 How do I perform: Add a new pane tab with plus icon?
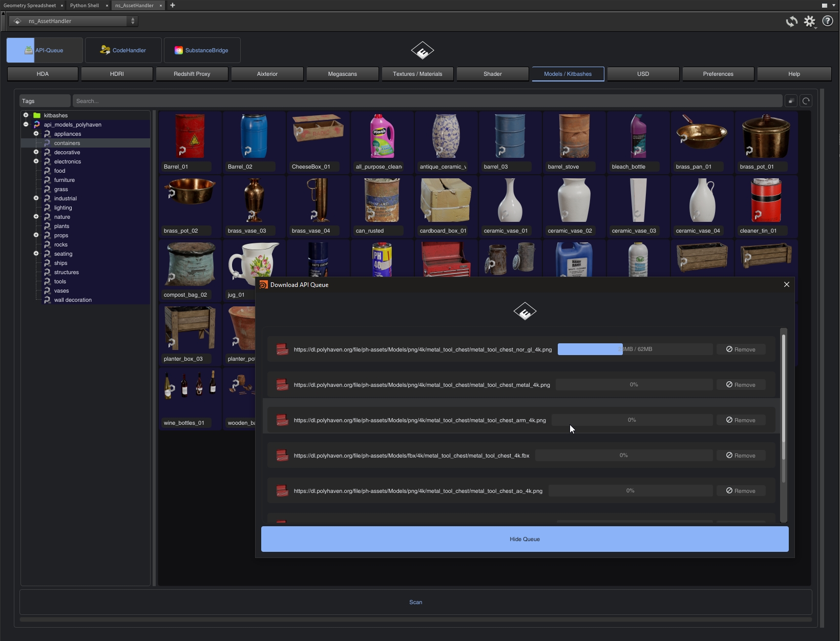[x=173, y=5]
